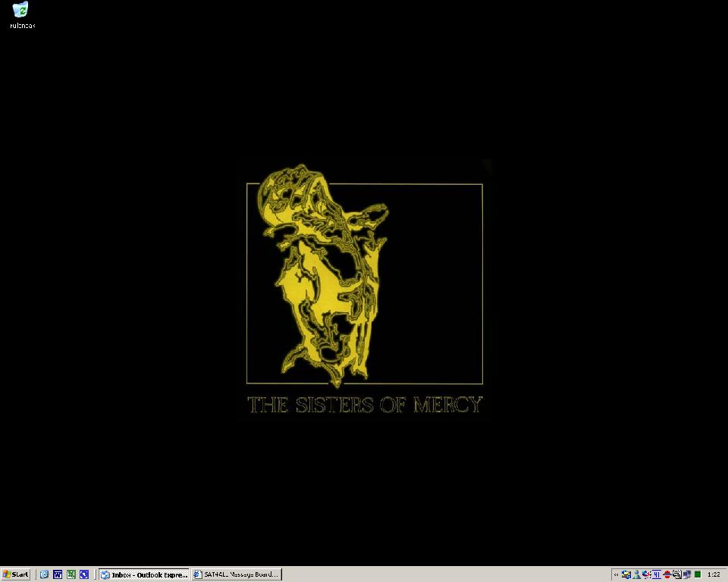Open the network connection tray icon
728x582 pixels.
[x=687, y=574]
